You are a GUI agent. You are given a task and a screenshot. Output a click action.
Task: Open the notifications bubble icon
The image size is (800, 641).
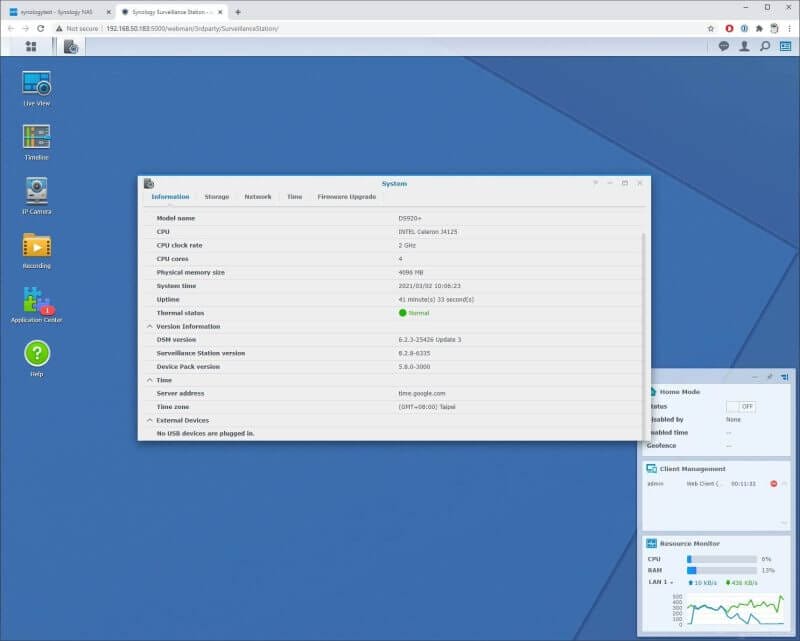pyautogui.click(x=721, y=45)
